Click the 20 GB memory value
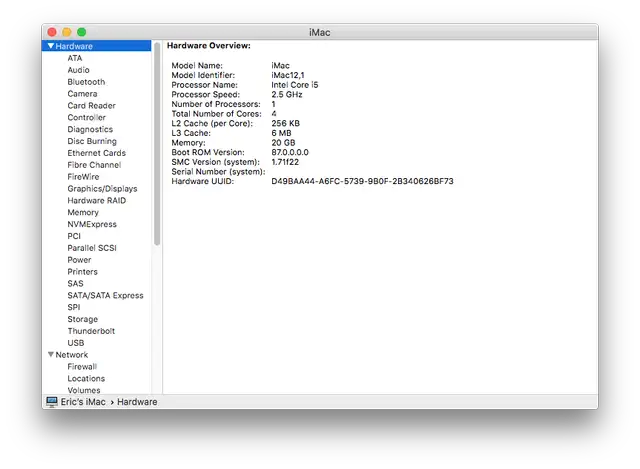 coord(283,142)
